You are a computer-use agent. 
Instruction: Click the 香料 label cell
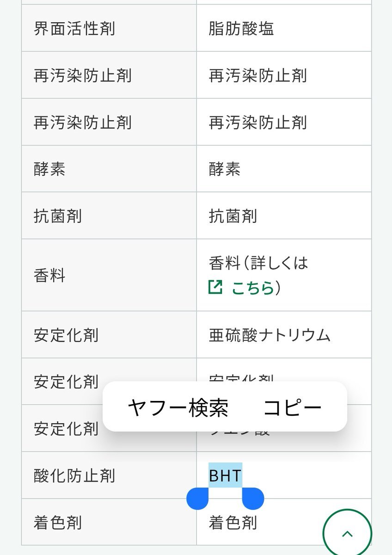coord(109,276)
